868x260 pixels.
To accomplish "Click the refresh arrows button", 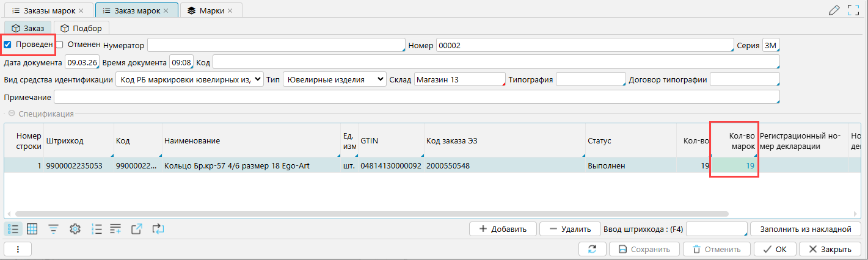I will pyautogui.click(x=592, y=249).
